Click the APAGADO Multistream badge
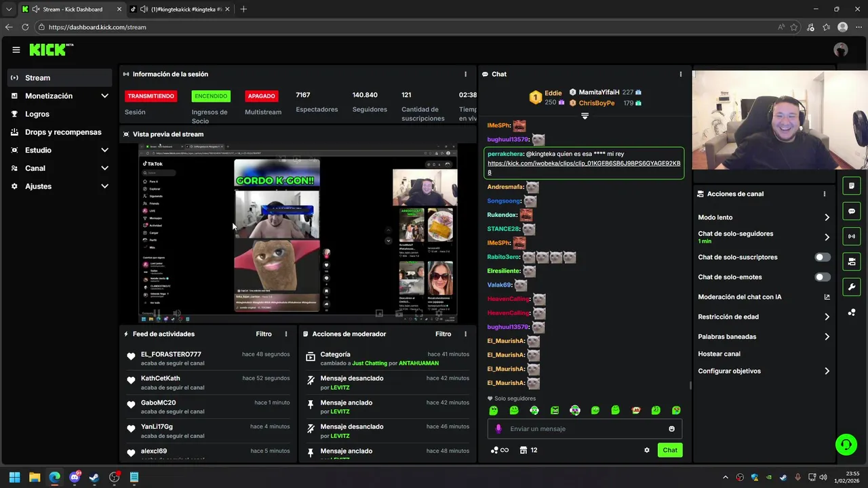Image resolution: width=868 pixels, height=488 pixels. (262, 96)
